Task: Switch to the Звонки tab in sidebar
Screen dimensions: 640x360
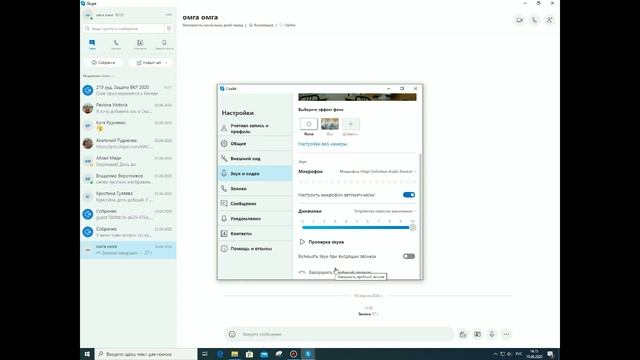Action: click(x=116, y=44)
